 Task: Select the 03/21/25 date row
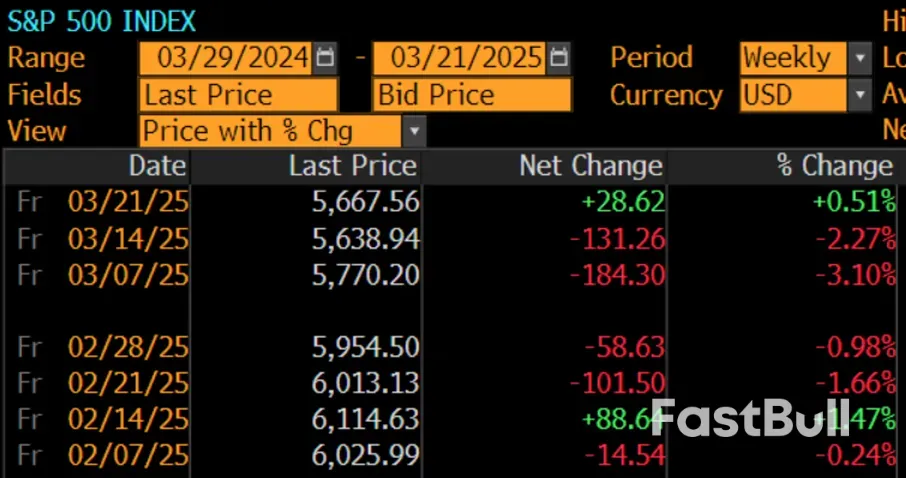click(127, 202)
